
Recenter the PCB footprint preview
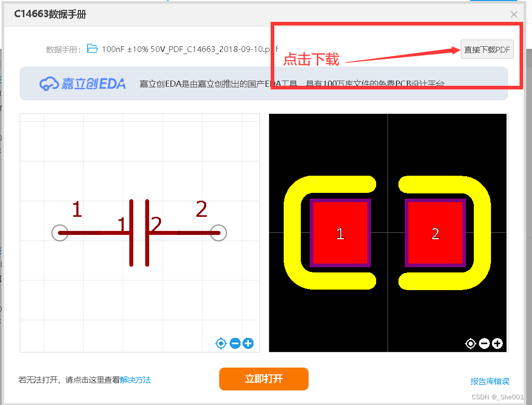(471, 344)
